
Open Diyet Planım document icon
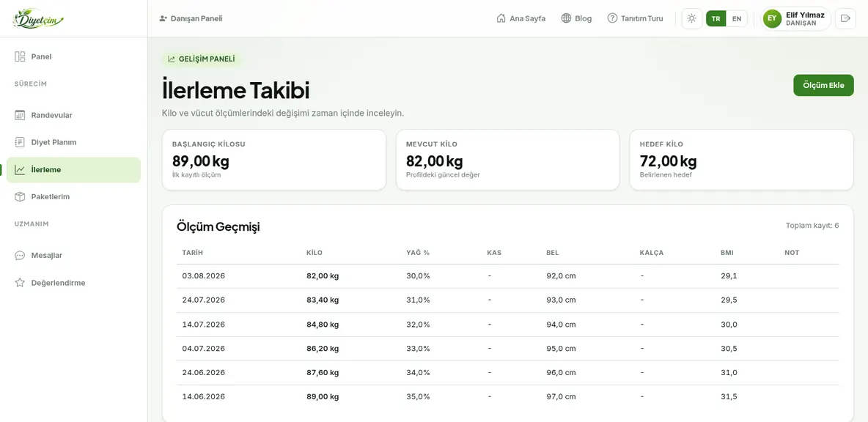pos(20,142)
